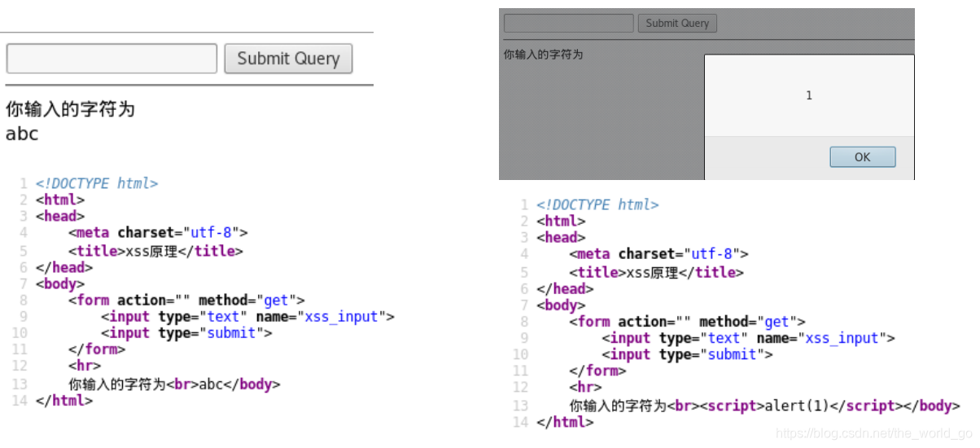The width and height of the screenshot is (980, 448).
Task: Select the input type="text" line in left source
Action: 247,316
